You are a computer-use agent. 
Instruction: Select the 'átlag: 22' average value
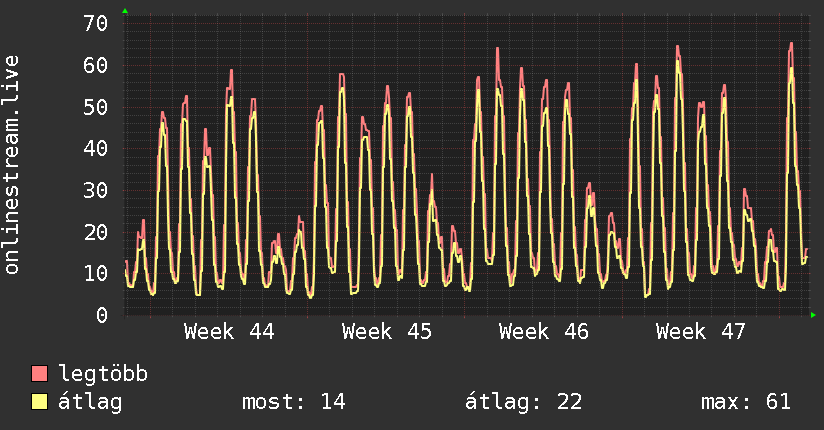coord(523,402)
